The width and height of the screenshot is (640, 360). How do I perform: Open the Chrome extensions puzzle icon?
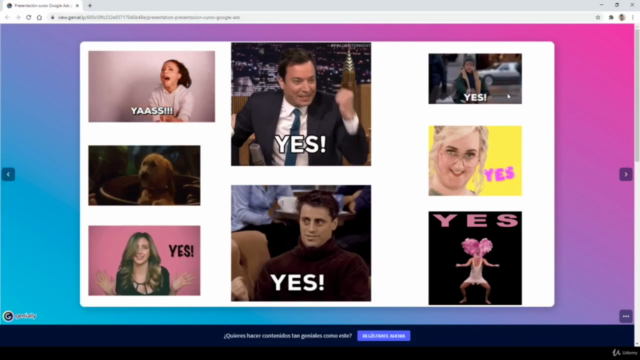611,18
